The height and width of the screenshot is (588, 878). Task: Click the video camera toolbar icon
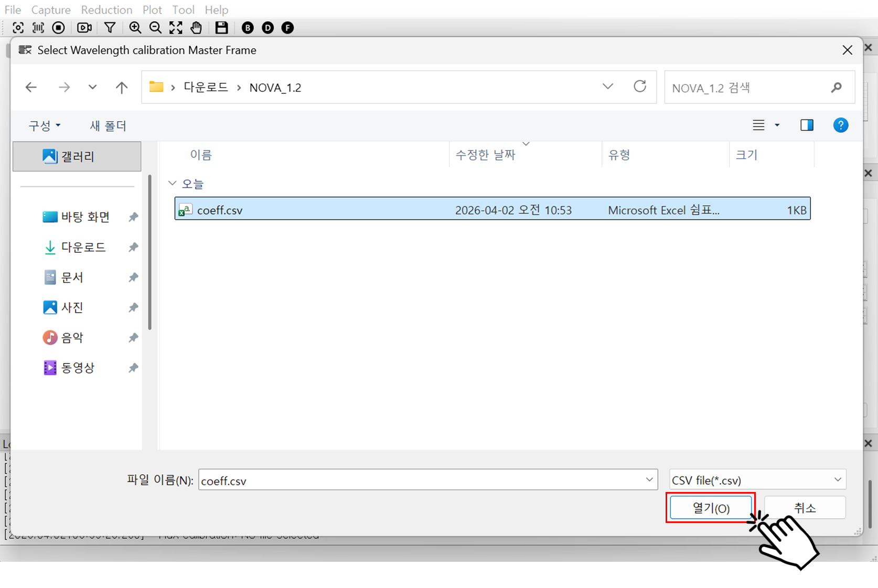84,28
